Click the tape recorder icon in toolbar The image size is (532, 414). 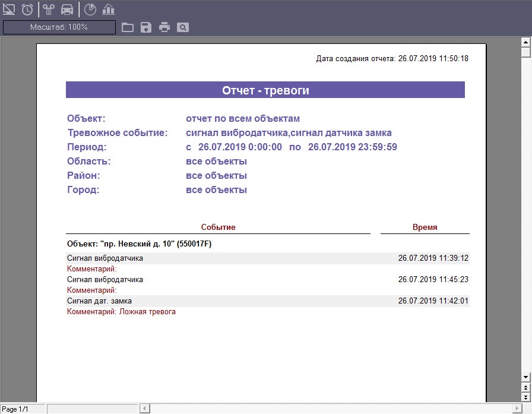click(x=49, y=10)
